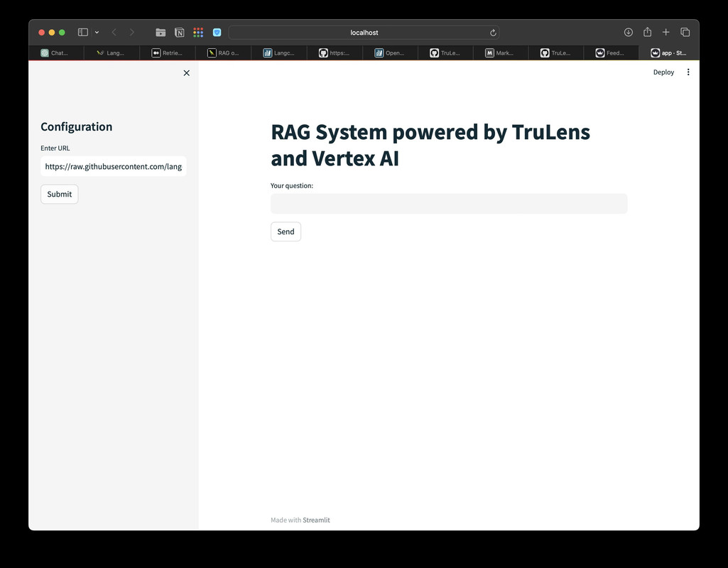Viewport: 728px width, 568px height.
Task: Go back with the back arrow
Action: coord(114,33)
